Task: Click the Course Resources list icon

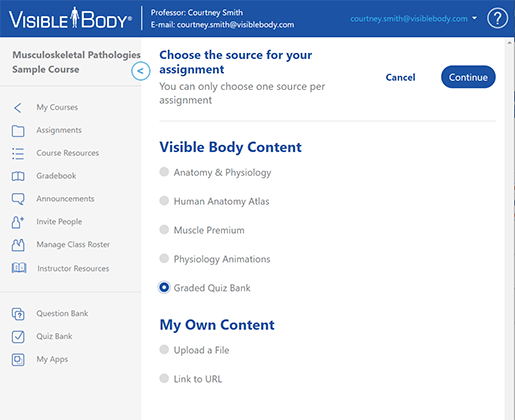Action: point(18,154)
